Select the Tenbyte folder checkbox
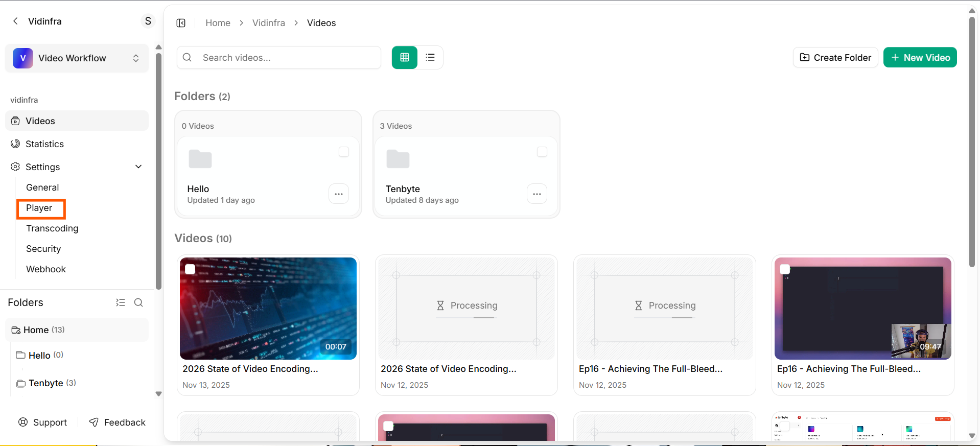 tap(542, 152)
